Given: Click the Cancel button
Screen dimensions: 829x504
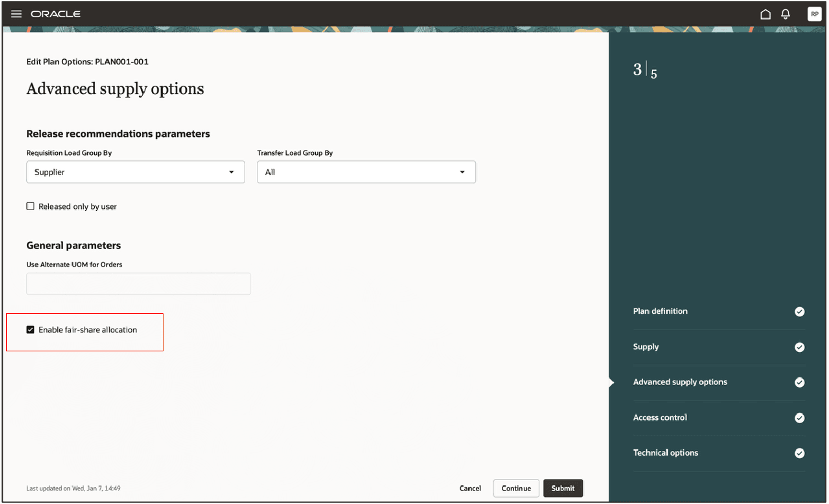Looking at the screenshot, I should (x=470, y=488).
